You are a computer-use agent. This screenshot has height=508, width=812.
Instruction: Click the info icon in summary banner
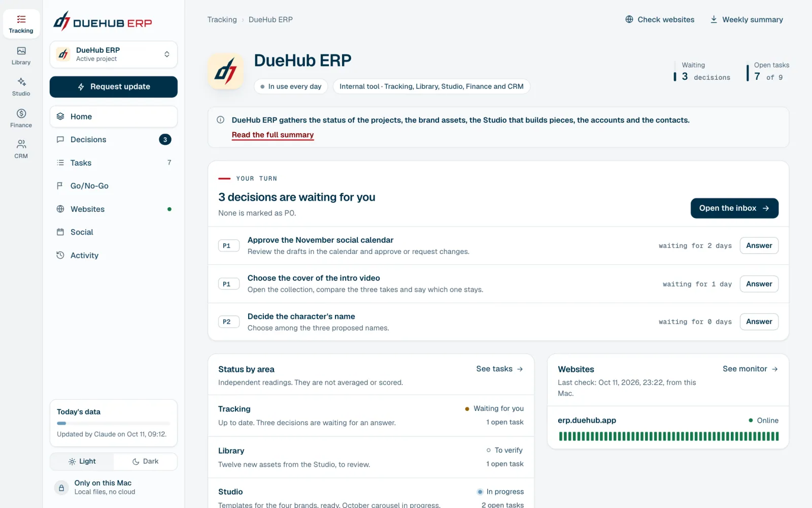pyautogui.click(x=221, y=120)
